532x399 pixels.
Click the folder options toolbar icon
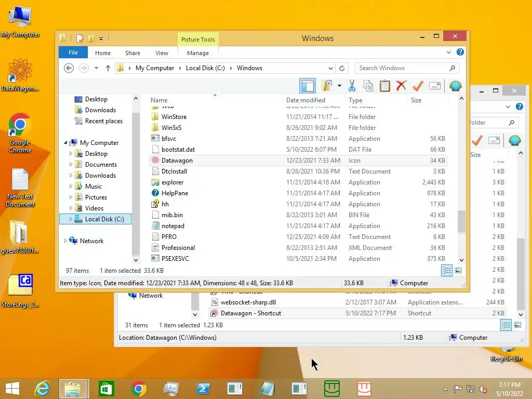coord(327,86)
